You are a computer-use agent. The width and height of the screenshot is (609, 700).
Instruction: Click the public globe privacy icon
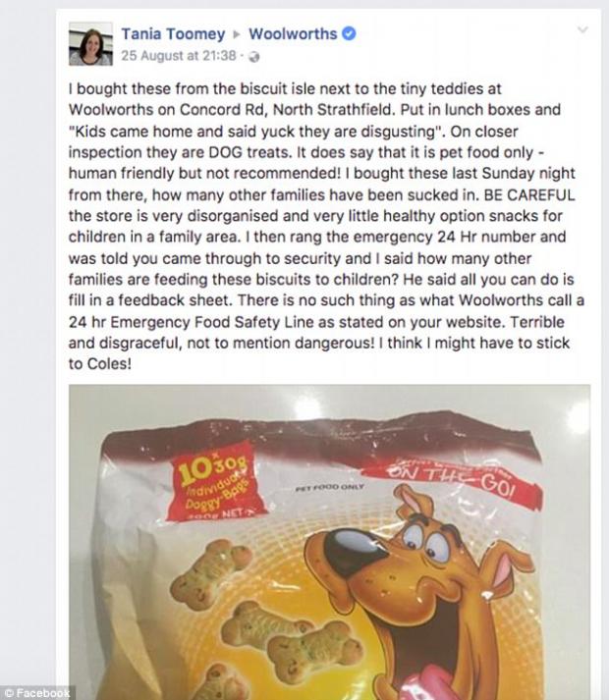[253, 57]
